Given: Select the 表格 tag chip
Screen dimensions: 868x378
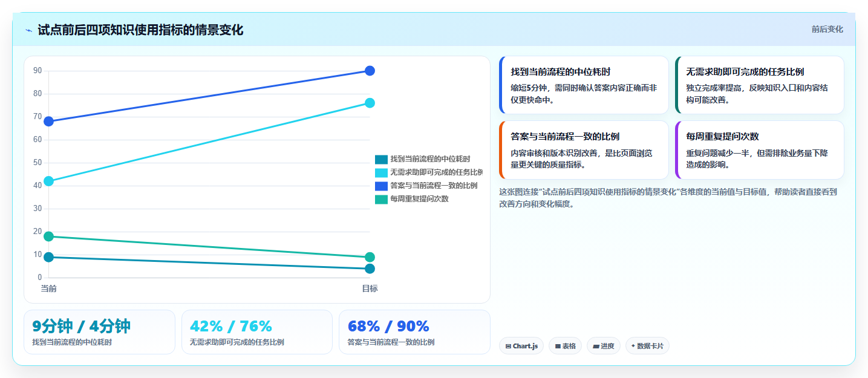Looking at the screenshot, I should (565, 346).
